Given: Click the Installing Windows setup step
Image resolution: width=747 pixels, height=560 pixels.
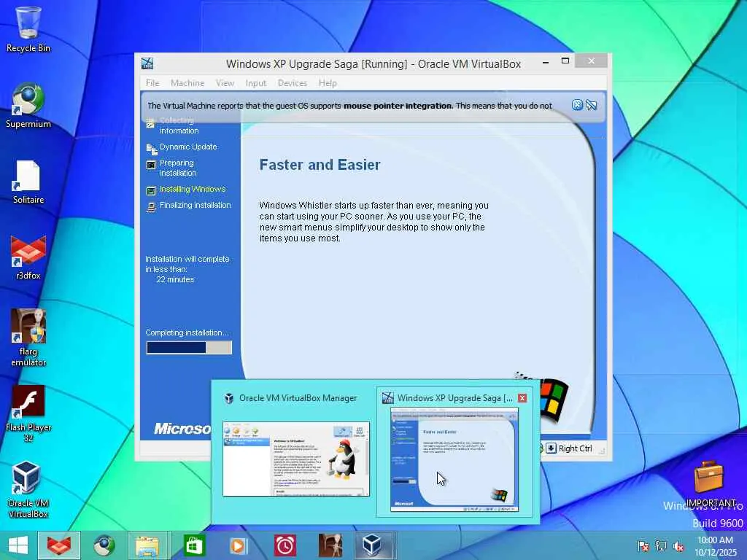Looking at the screenshot, I should pos(193,189).
